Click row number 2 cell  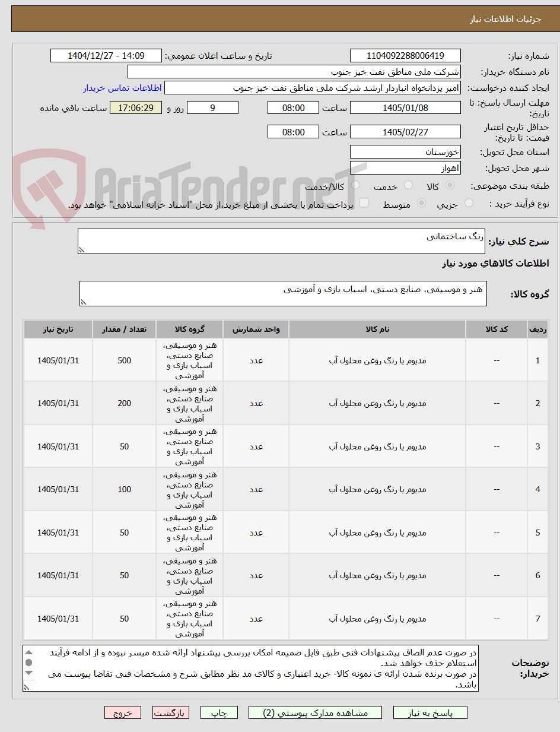(x=538, y=403)
